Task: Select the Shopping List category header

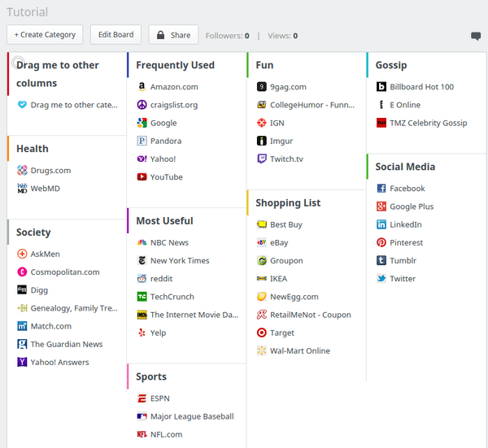Action: point(288,202)
